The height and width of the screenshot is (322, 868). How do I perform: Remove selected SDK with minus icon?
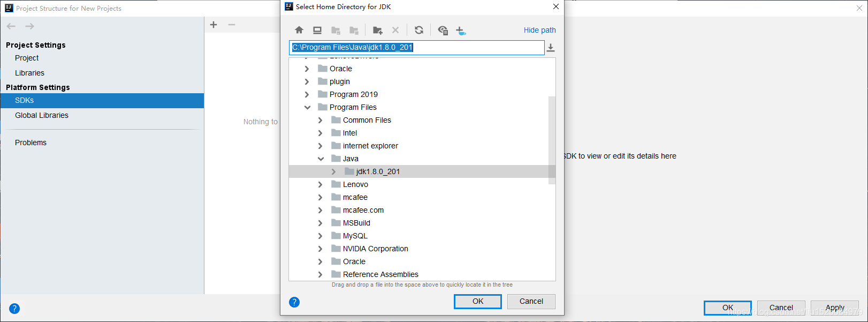pyautogui.click(x=232, y=25)
